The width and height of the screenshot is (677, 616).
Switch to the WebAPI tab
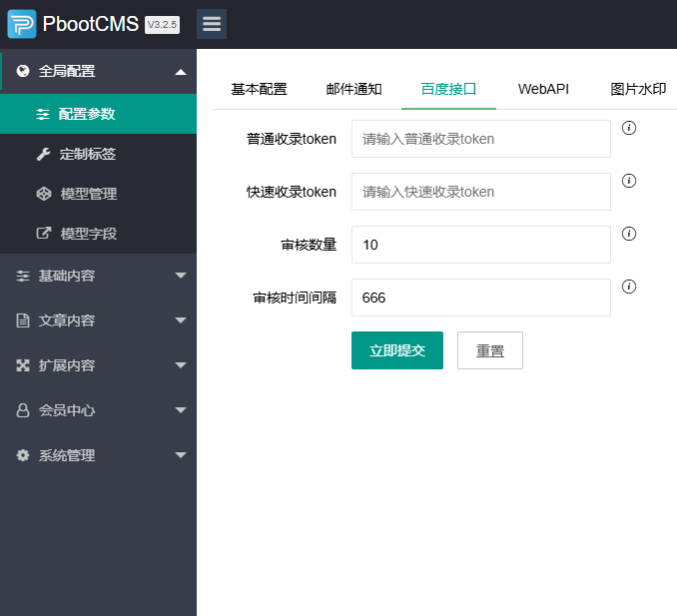(x=543, y=89)
